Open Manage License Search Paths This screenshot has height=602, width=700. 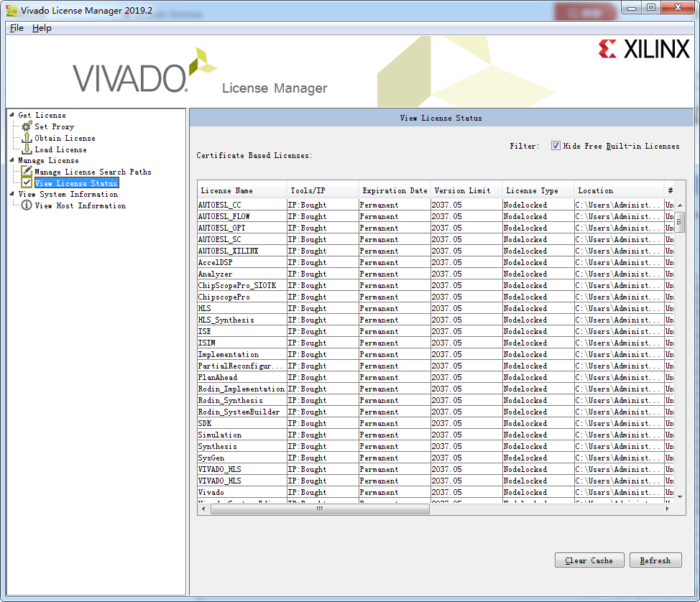pyautogui.click(x=93, y=172)
